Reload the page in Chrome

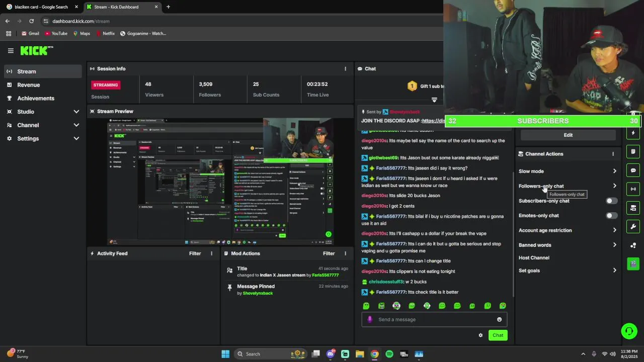[x=31, y=21]
